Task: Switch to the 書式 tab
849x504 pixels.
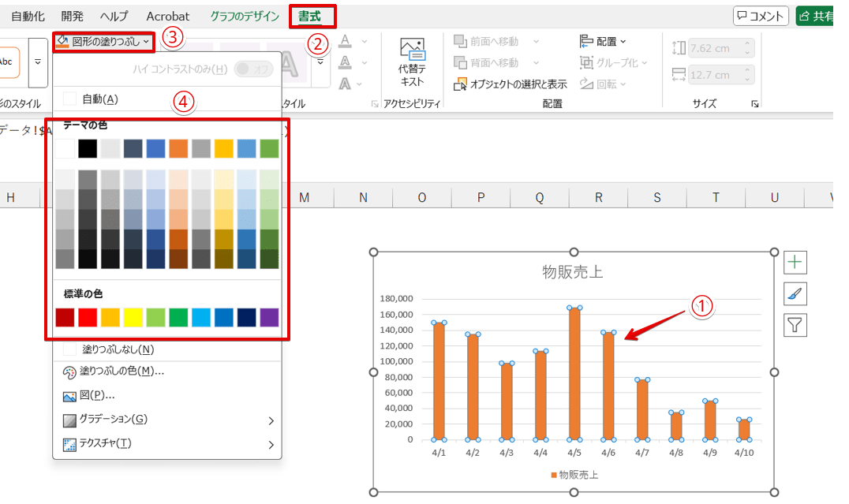Action: 310,16
